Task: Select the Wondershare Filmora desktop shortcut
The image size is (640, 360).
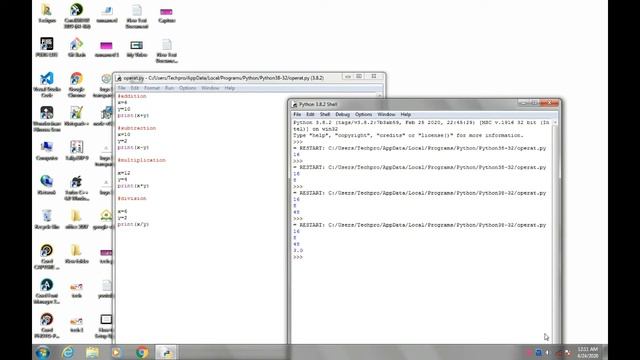Action: [x=47, y=118]
